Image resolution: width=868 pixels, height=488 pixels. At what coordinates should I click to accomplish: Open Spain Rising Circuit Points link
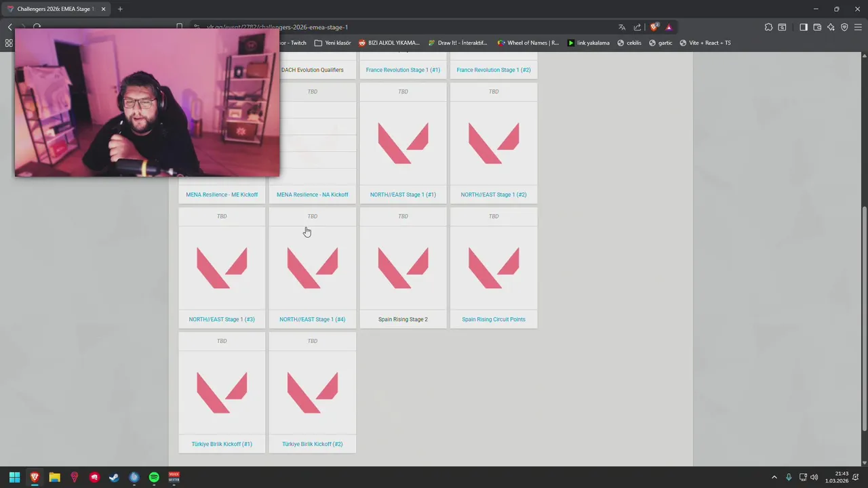(494, 319)
